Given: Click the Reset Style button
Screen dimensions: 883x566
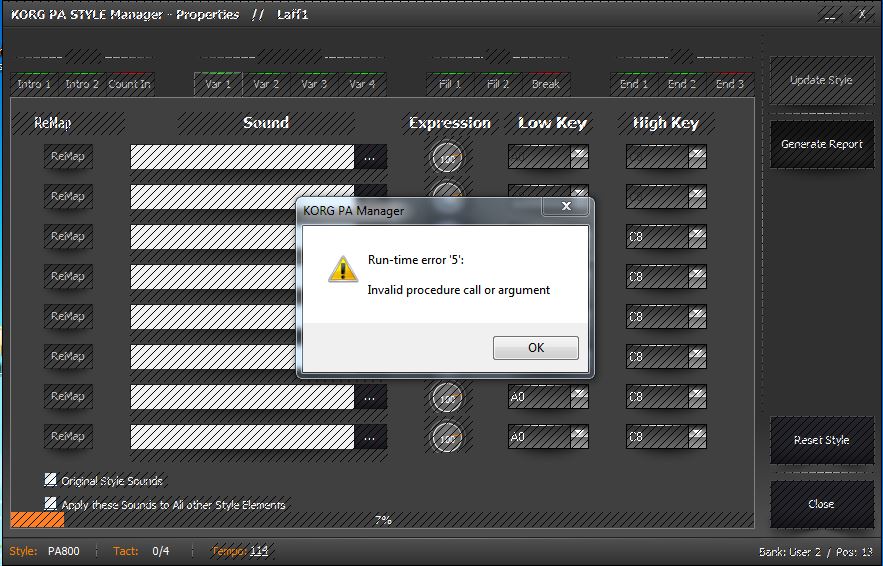Looking at the screenshot, I should pyautogui.click(x=821, y=440).
